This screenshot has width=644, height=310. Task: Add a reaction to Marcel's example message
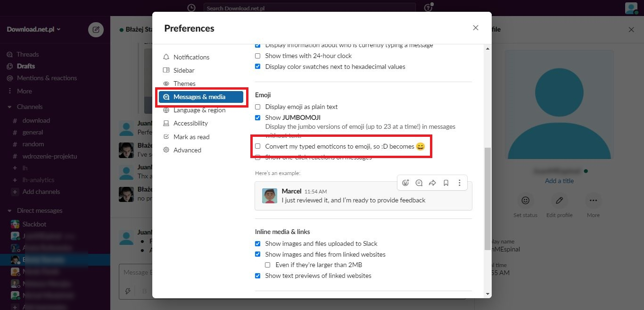pyautogui.click(x=405, y=183)
